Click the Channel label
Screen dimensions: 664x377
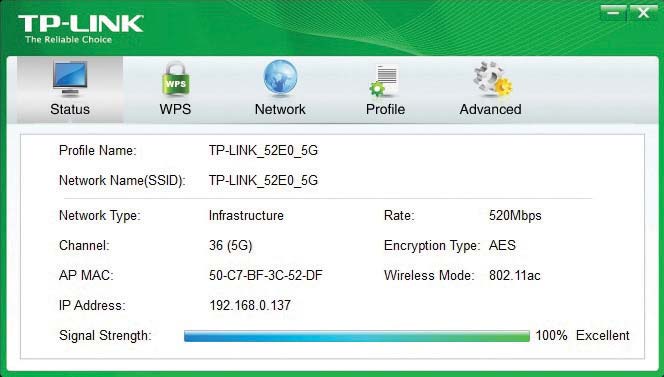coord(84,245)
